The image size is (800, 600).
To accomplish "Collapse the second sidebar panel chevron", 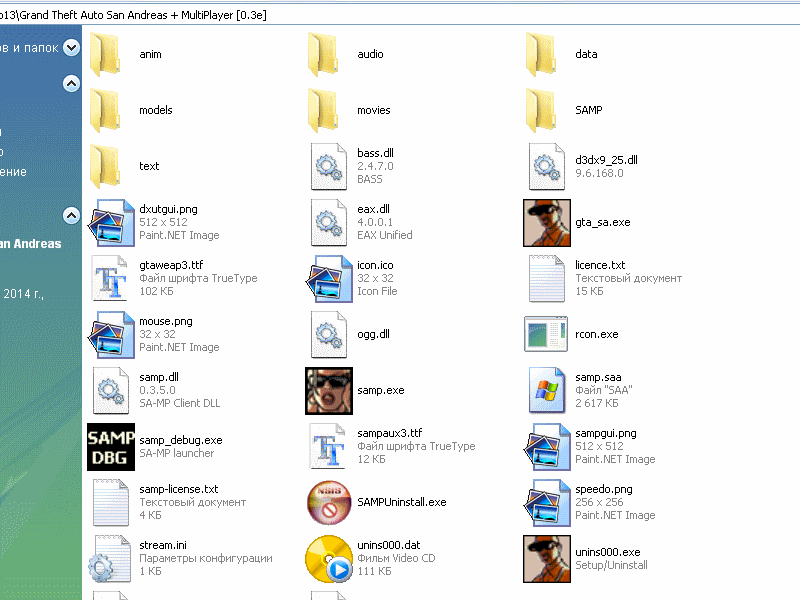I will point(71,83).
